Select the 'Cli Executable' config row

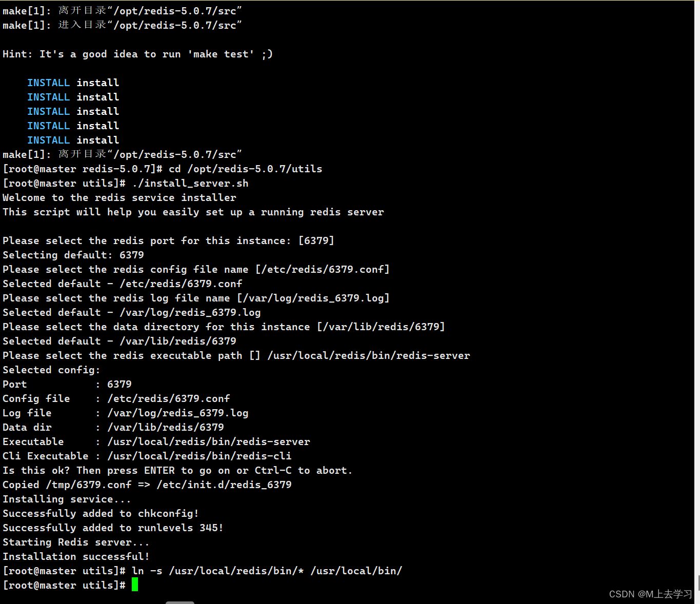pyautogui.click(x=147, y=456)
